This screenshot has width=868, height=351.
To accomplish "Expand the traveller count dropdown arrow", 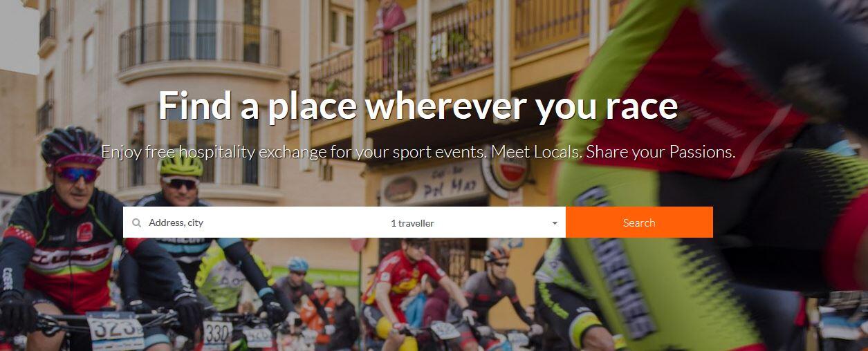I will click(555, 223).
